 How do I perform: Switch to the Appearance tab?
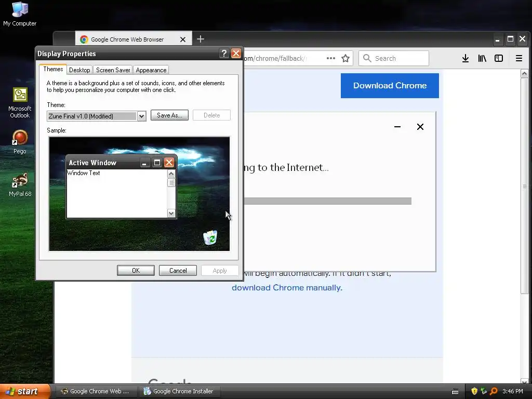(151, 70)
